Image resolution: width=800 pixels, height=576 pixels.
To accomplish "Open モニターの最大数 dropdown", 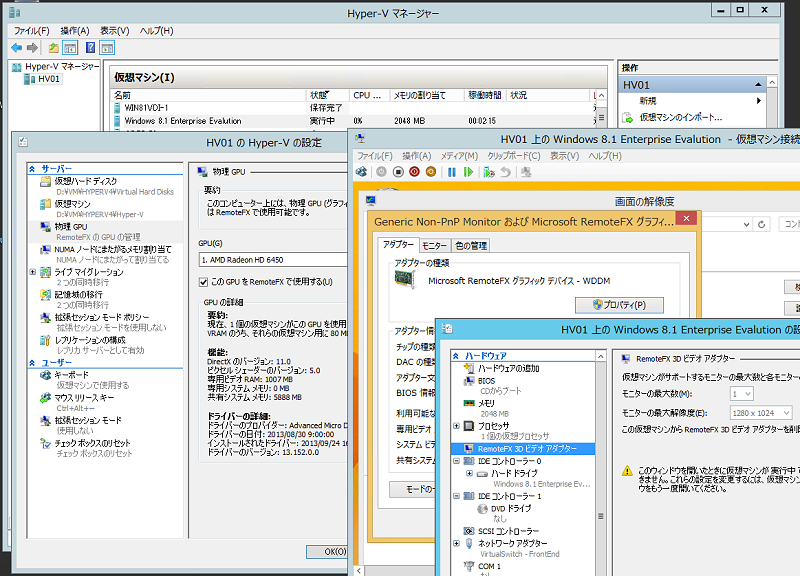I will click(x=742, y=394).
